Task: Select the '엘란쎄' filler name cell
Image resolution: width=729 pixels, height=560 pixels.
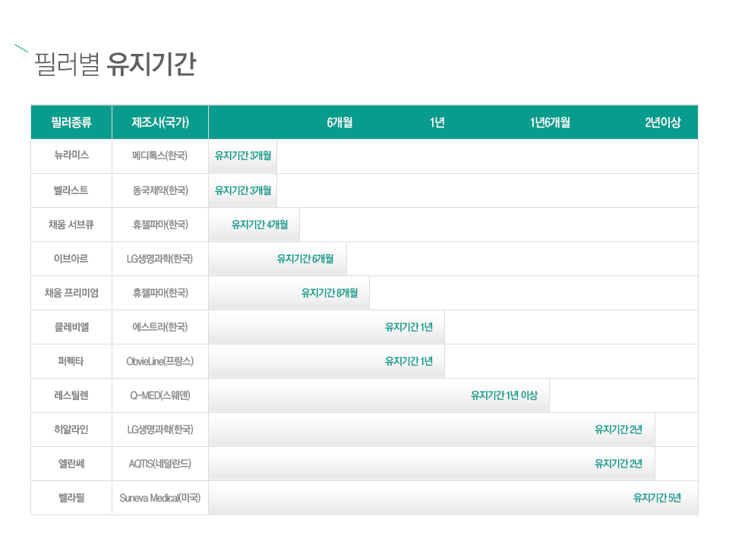Action: coord(71,464)
